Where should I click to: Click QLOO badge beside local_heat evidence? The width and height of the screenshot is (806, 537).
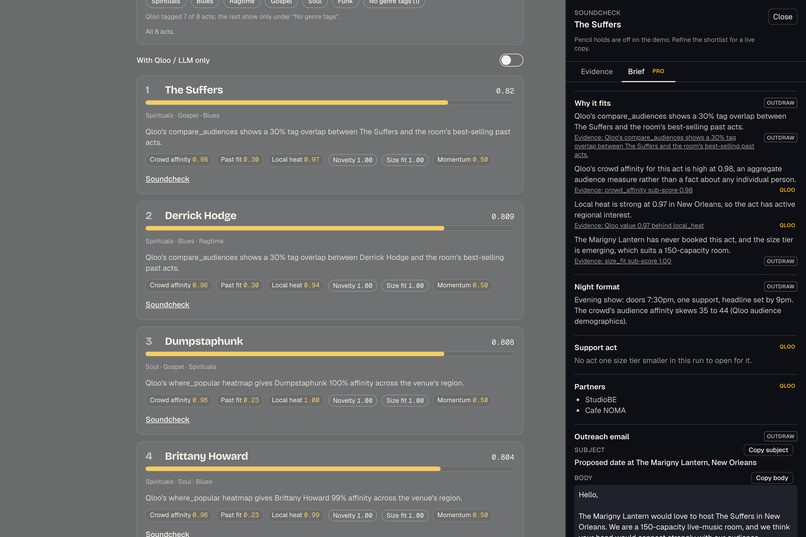(787, 226)
